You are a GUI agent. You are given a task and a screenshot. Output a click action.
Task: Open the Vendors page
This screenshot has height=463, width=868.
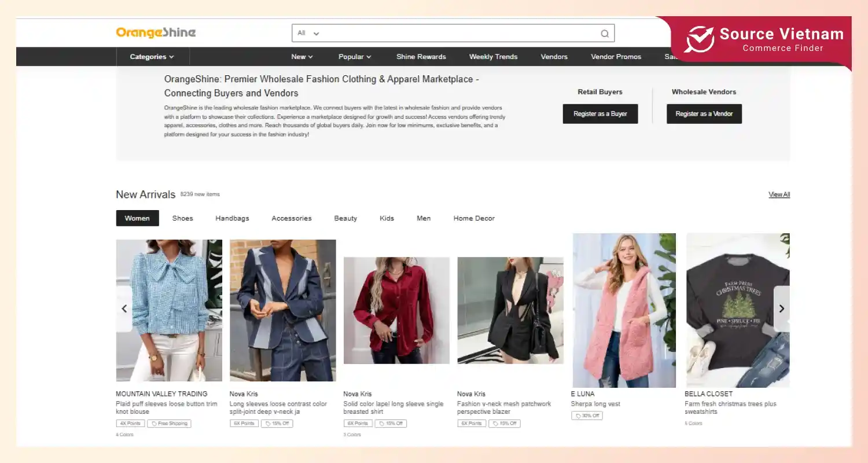pos(554,57)
